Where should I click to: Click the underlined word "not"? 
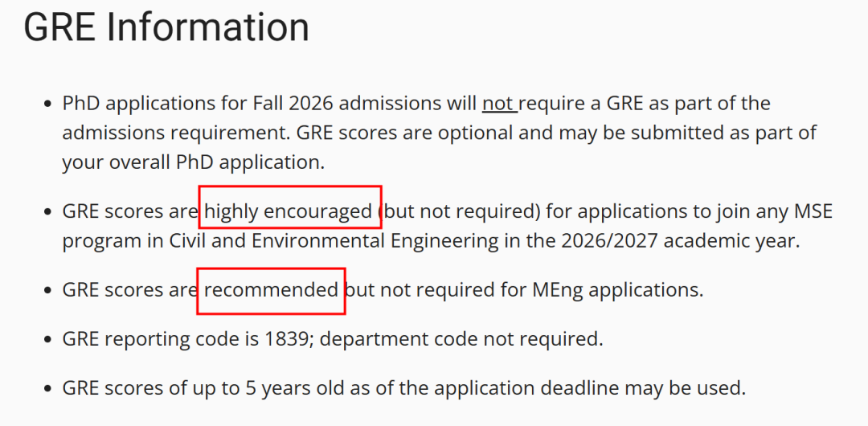click(x=497, y=104)
